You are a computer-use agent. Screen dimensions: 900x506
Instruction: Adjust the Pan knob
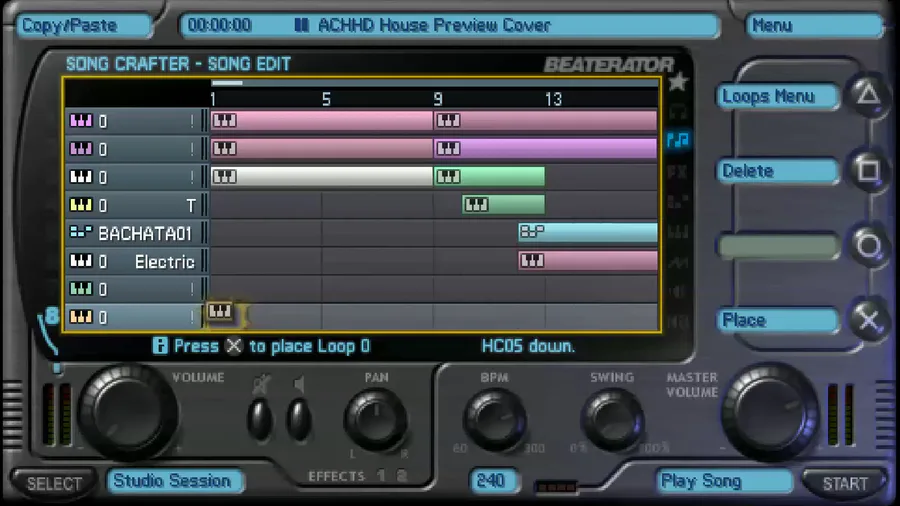(376, 419)
